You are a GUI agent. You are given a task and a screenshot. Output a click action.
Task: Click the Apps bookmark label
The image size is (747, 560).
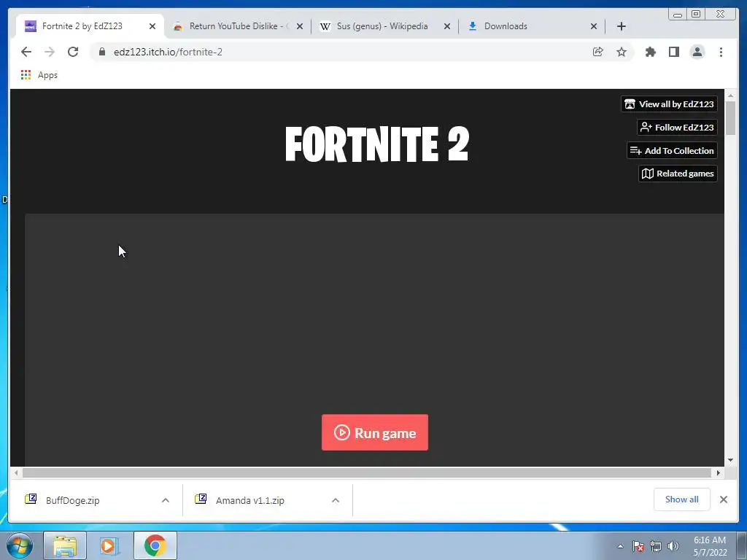click(x=47, y=75)
